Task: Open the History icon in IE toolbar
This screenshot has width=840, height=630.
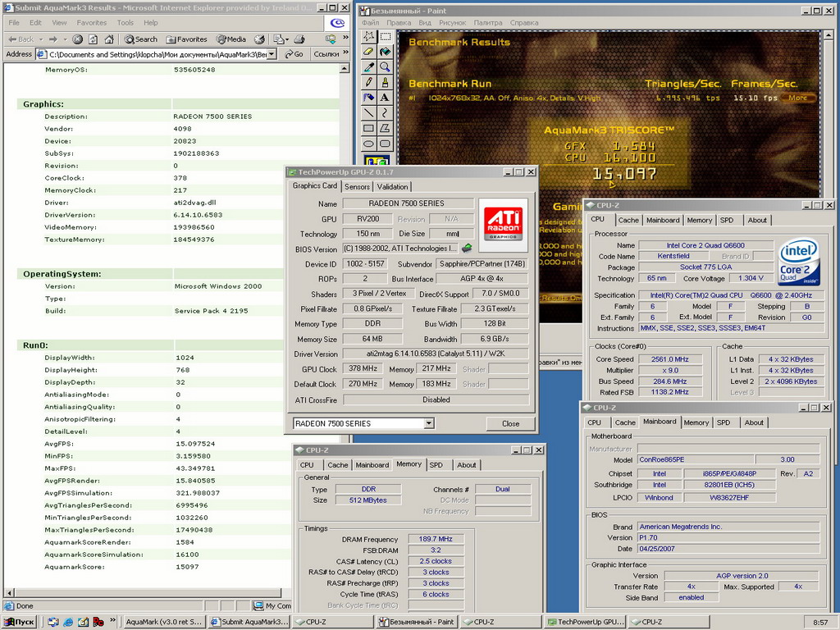Action: (259, 39)
